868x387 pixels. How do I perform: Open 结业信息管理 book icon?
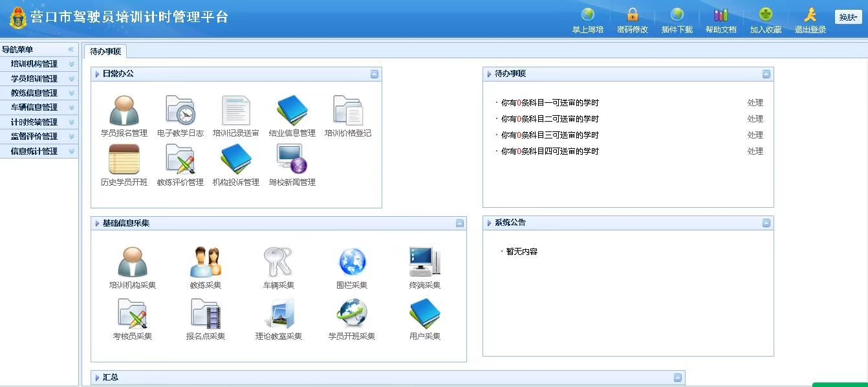292,111
